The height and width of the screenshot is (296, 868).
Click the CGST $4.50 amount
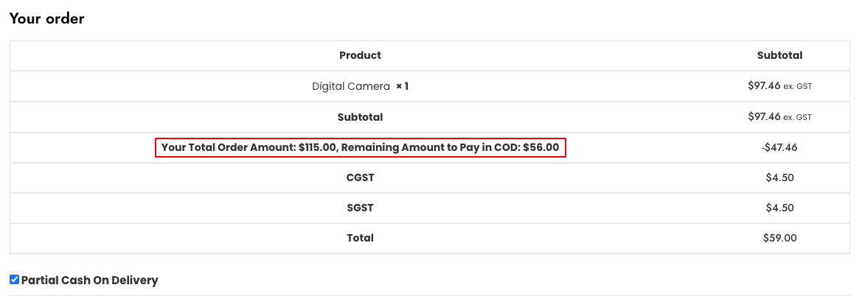pos(780,178)
